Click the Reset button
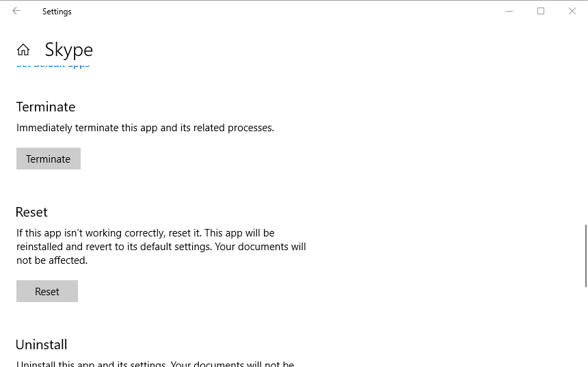 47,291
